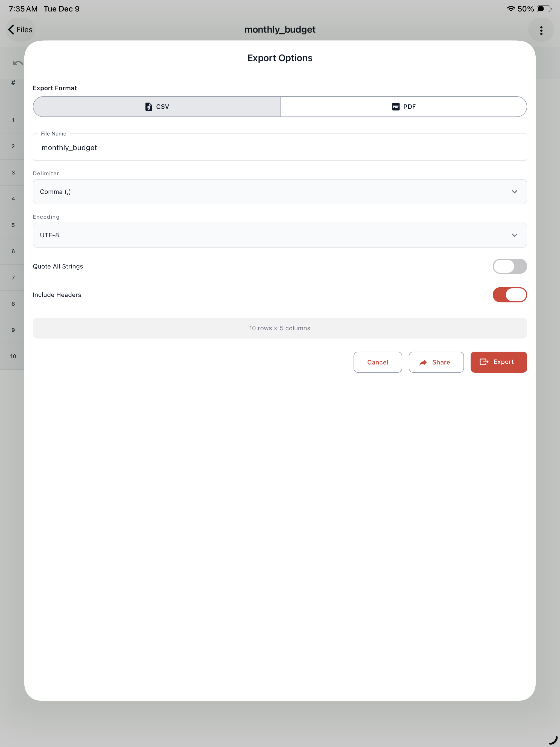Tap the battery status icon
The height and width of the screenshot is (747, 560).
pos(544,9)
